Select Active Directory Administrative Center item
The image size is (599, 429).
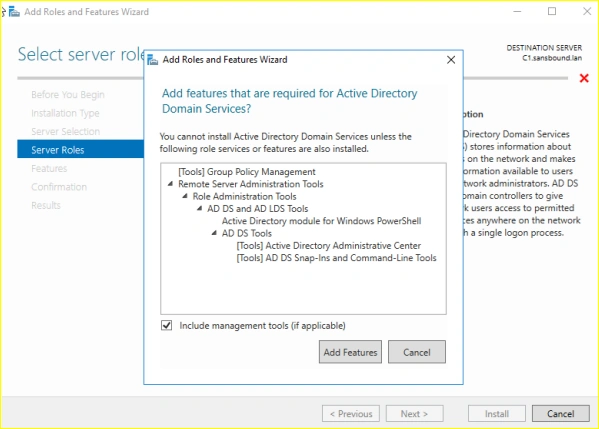click(329, 245)
